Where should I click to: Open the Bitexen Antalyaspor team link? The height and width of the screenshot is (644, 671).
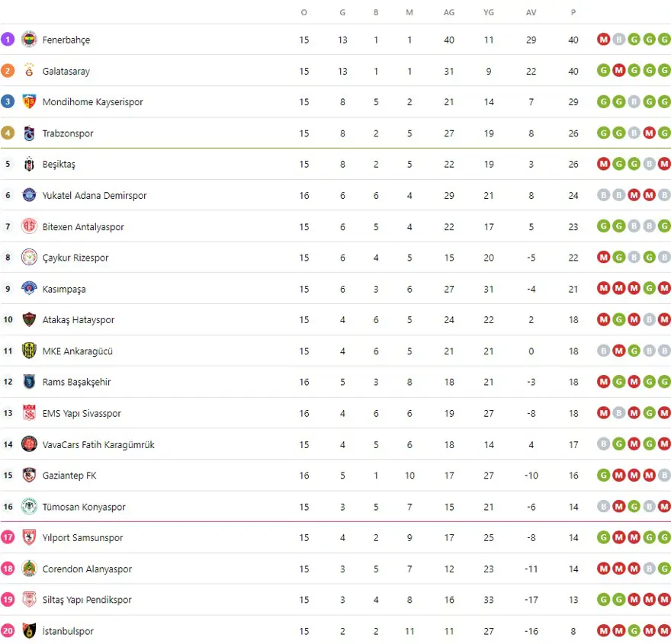82,227
